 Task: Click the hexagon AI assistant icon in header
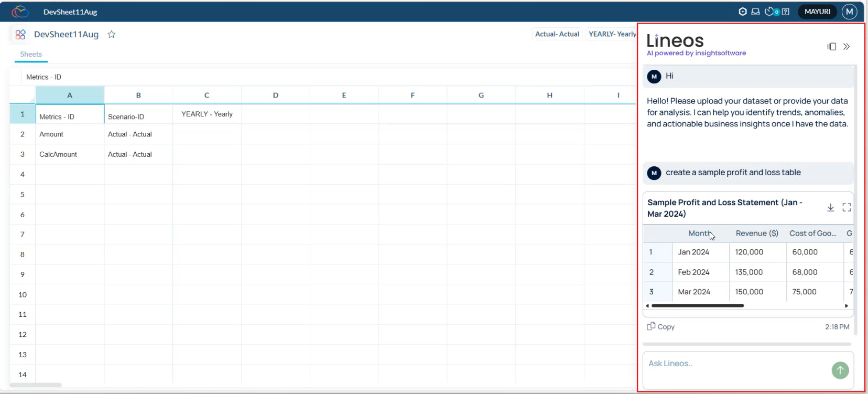pos(742,12)
